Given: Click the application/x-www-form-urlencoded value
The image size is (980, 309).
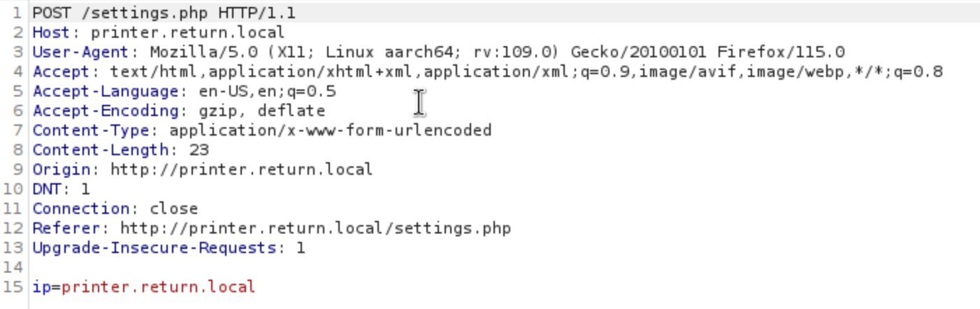Looking at the screenshot, I should pyautogui.click(x=330, y=130).
